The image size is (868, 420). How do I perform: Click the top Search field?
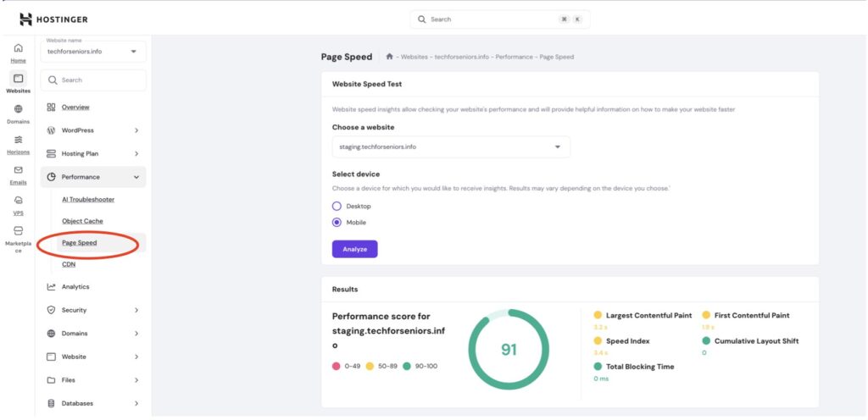(x=499, y=19)
